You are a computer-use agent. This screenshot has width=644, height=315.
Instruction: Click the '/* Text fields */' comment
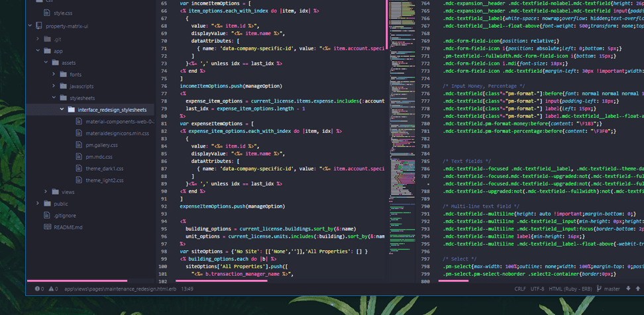466,161
